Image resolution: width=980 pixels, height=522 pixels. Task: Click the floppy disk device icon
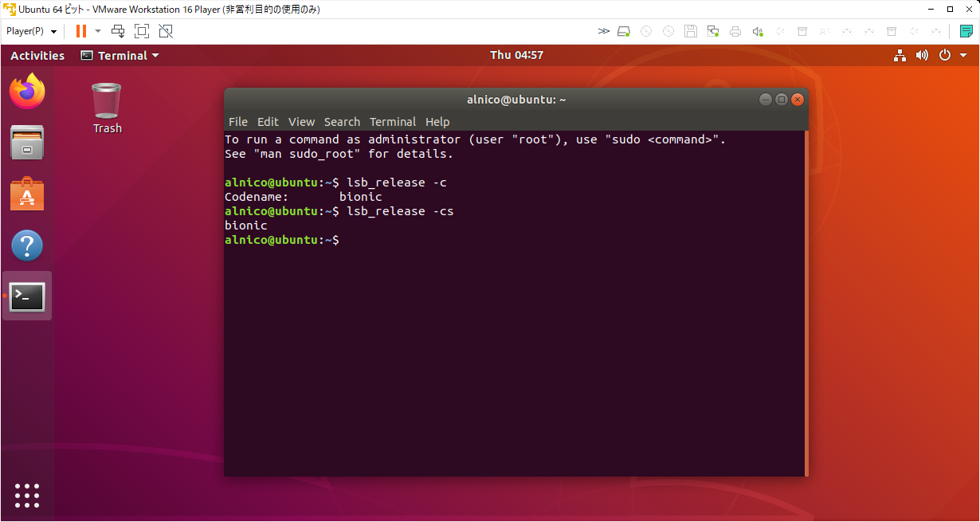pyautogui.click(x=691, y=31)
